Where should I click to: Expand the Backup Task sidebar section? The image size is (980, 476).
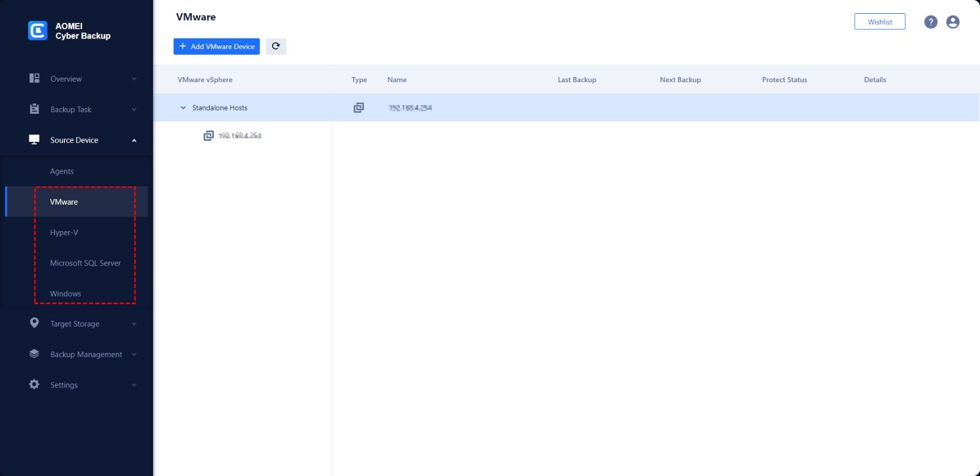coord(134,109)
